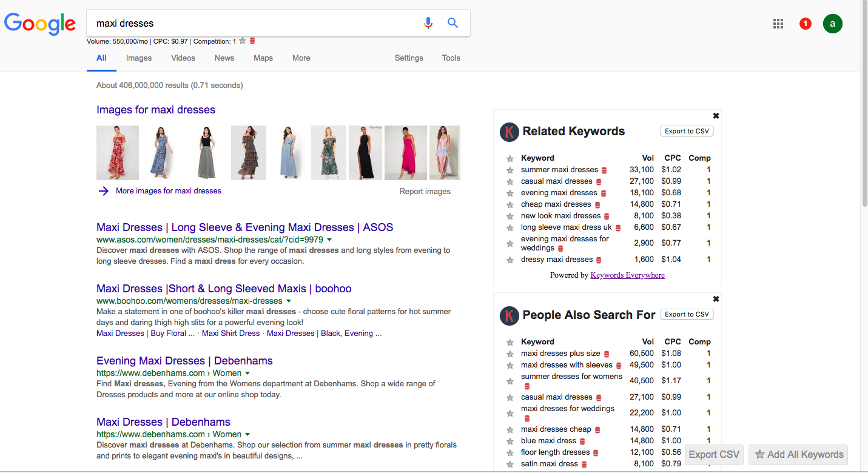Open dropdown arrow for Evening Maxi Dresses Debenhams result
This screenshot has height=473, width=868.
tap(247, 374)
